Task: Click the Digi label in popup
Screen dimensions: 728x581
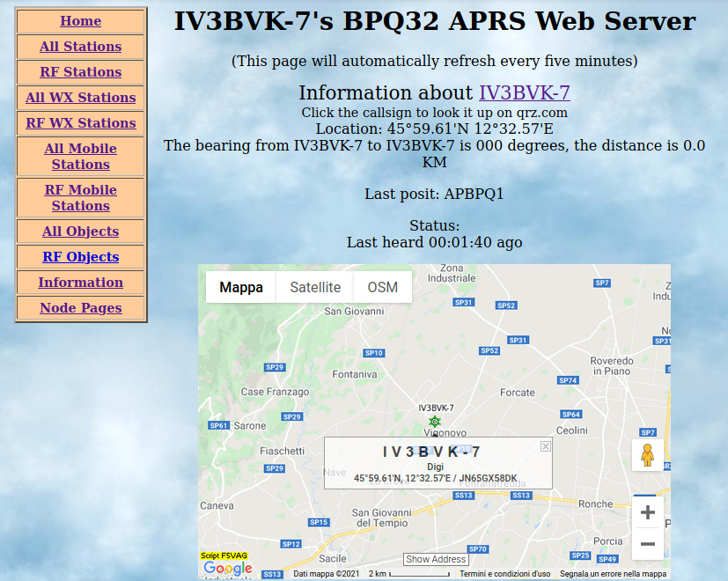Action: [x=436, y=467]
